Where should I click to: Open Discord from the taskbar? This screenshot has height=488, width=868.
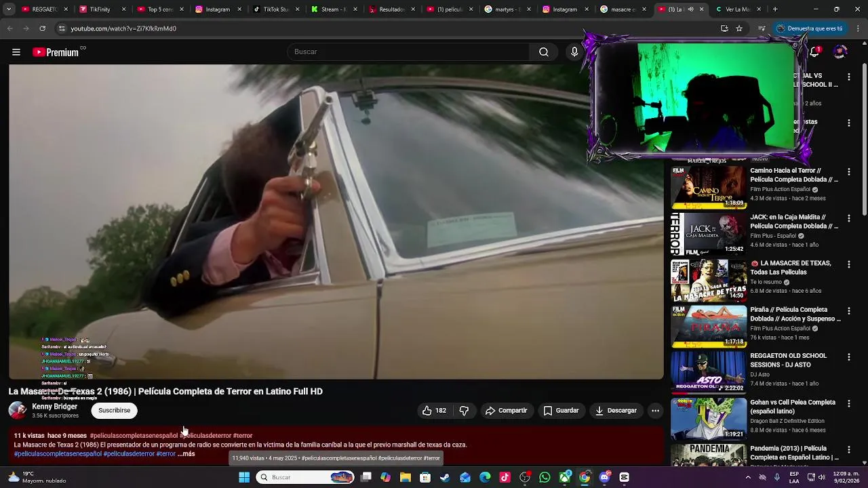pos(605,477)
